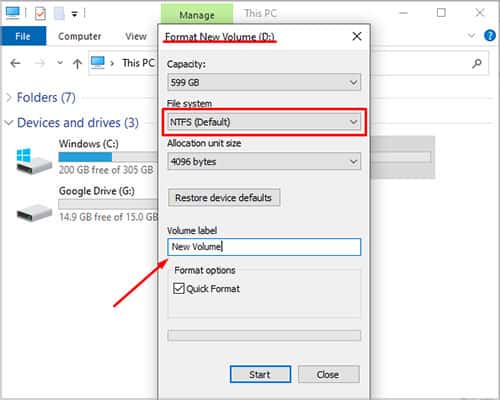Expand the ribbon with the chevron
Image resolution: width=500 pixels, height=400 pixels.
click(471, 35)
